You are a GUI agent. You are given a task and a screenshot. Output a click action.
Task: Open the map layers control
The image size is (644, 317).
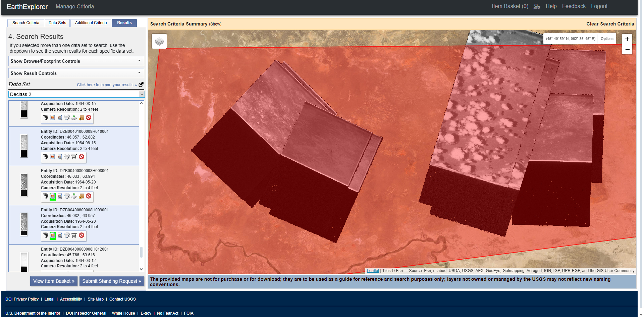[x=159, y=41]
